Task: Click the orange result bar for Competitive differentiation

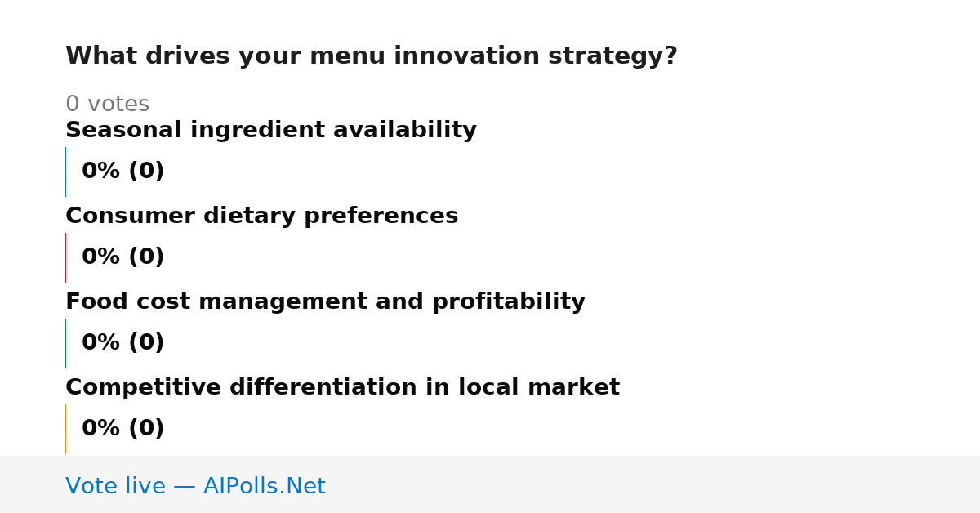Action: tap(65, 429)
